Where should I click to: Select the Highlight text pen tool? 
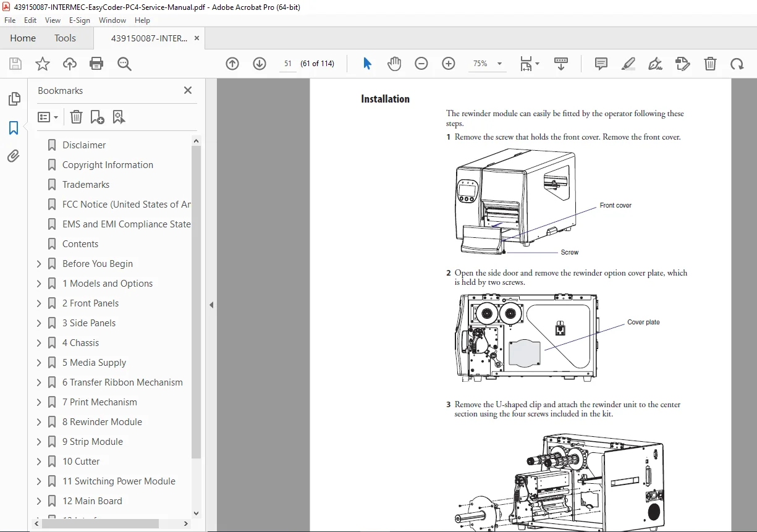coord(628,64)
